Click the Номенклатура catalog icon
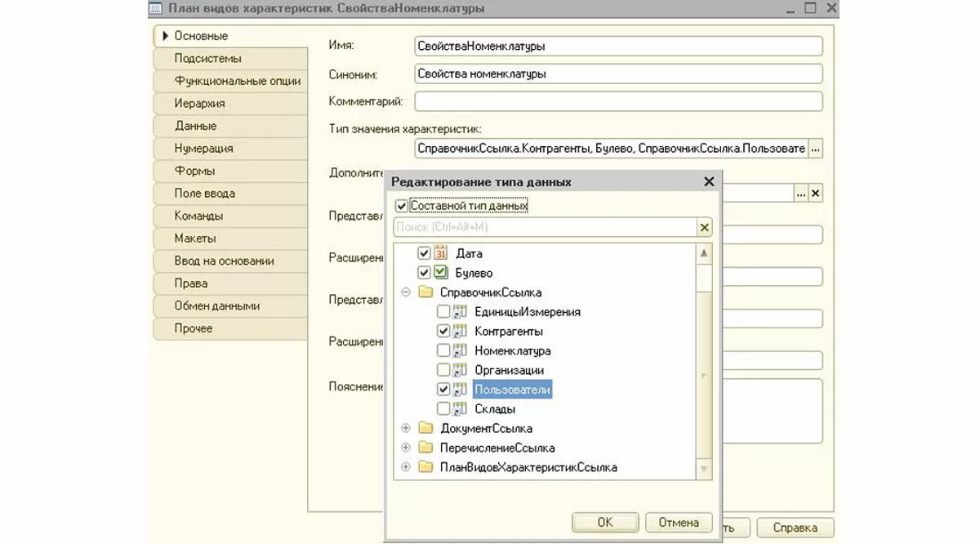The width and height of the screenshot is (980, 544). (x=460, y=351)
